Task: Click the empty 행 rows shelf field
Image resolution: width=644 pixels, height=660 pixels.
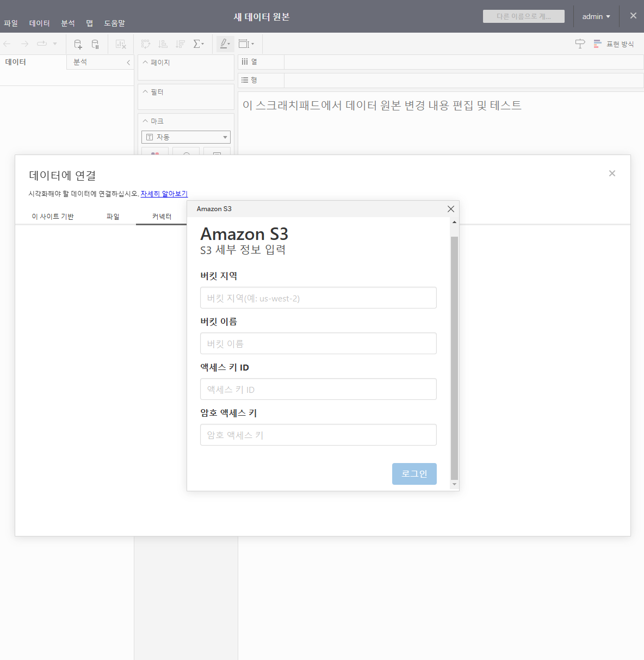Action: click(x=464, y=81)
